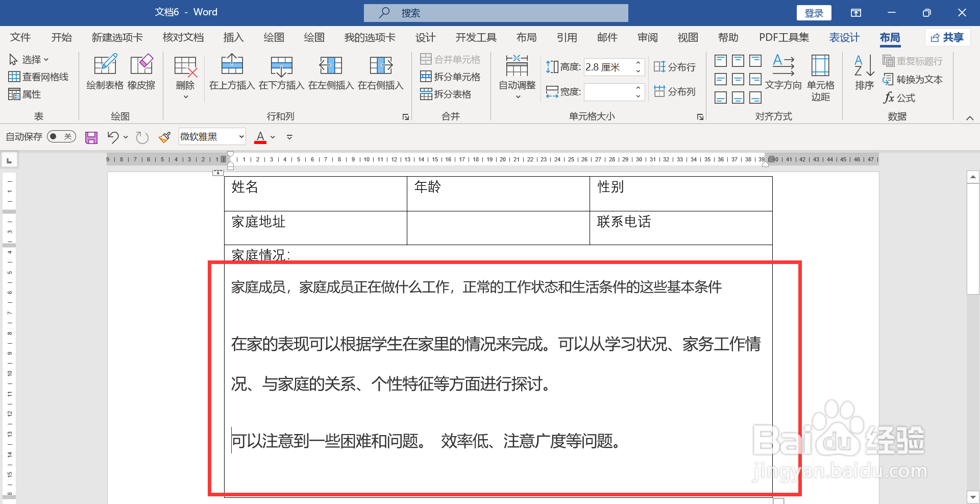Click the table move handle at top-left
This screenshot has height=504, width=980.
tap(218, 173)
